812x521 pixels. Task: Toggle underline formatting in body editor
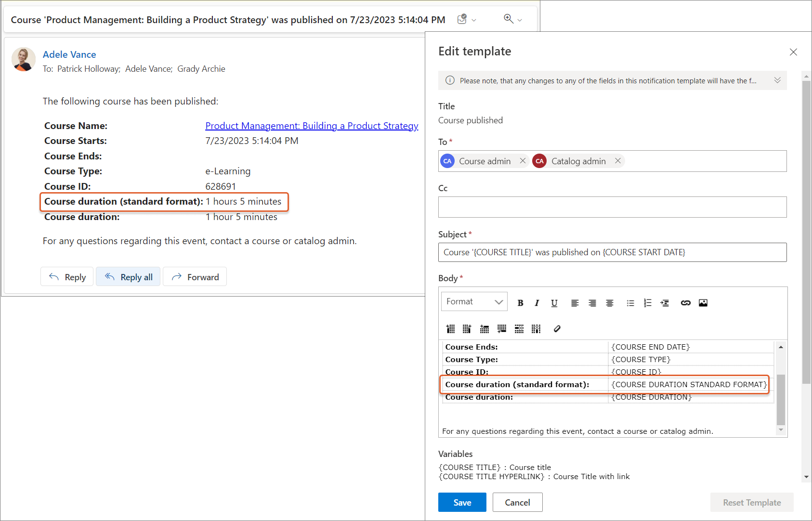(554, 303)
